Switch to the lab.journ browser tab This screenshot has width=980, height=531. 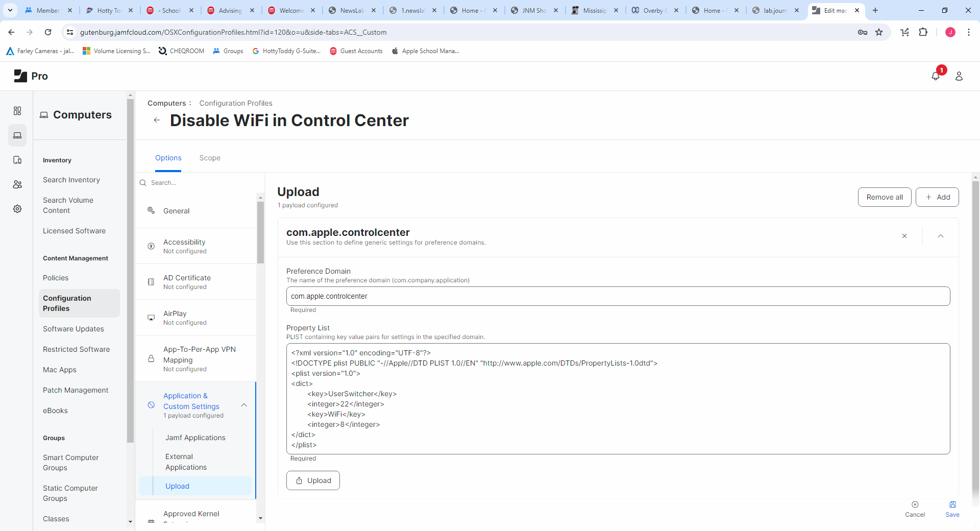[x=775, y=10]
